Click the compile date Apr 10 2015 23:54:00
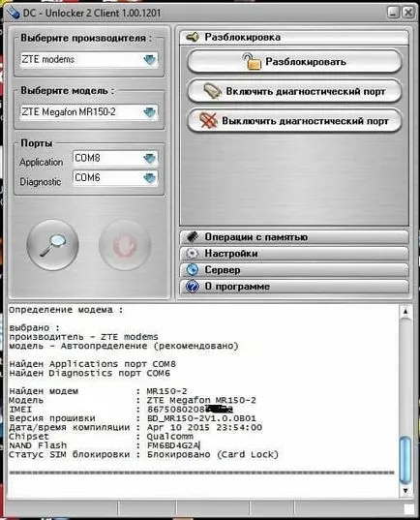 204,427
